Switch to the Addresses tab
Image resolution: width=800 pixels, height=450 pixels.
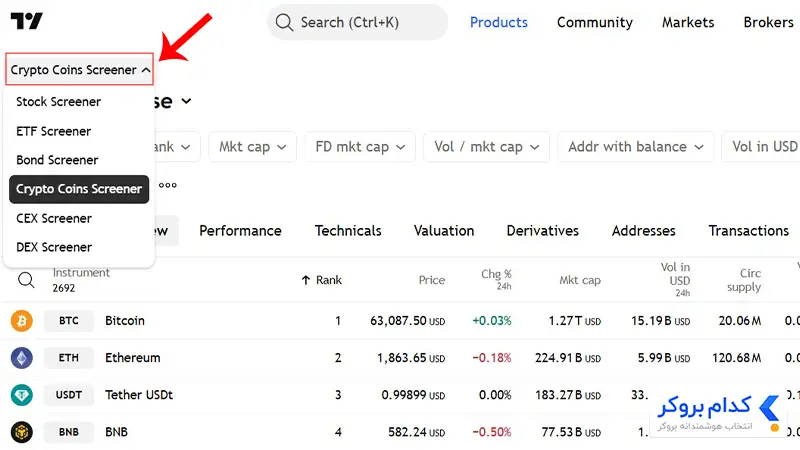[644, 231]
